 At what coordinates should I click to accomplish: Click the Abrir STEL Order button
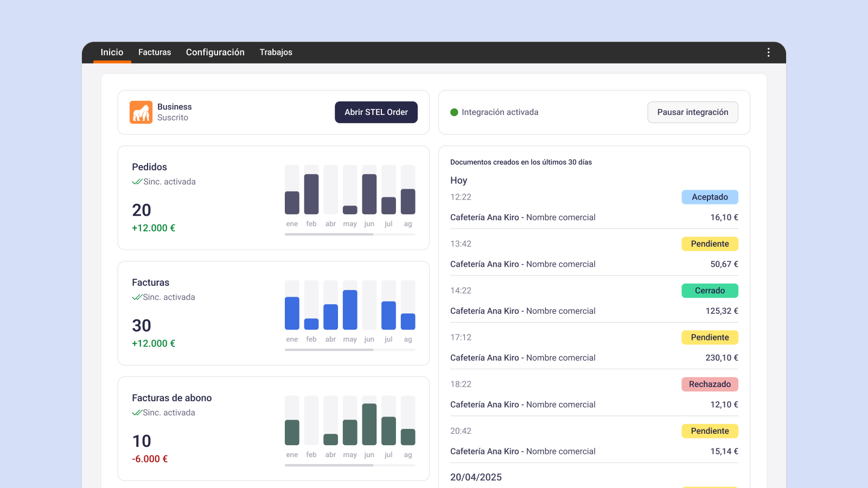pos(376,112)
